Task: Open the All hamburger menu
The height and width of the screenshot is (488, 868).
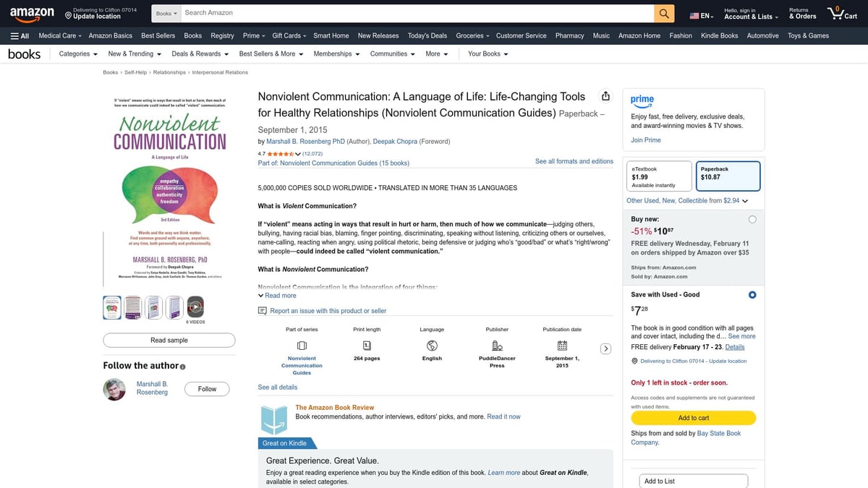Action: pyautogui.click(x=20, y=35)
